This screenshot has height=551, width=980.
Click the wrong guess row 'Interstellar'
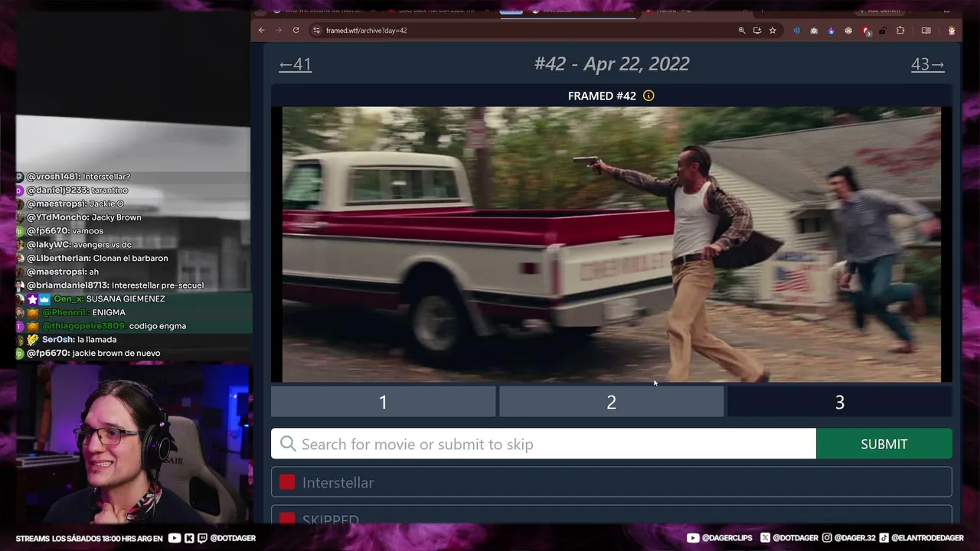[612, 482]
